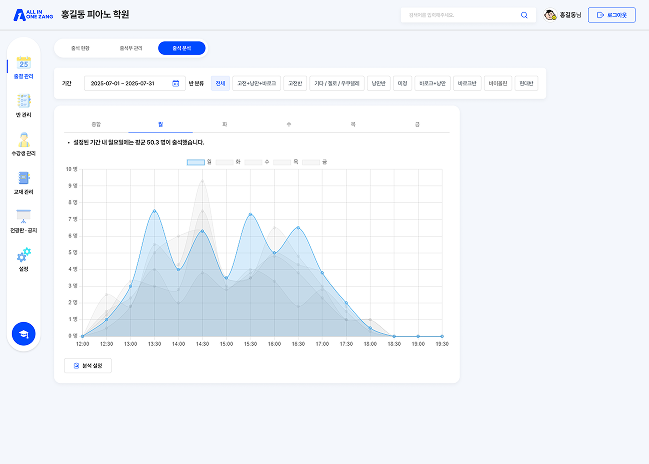Select the highlighted 전체 class filter chip
649x464 pixels.
click(x=220, y=83)
